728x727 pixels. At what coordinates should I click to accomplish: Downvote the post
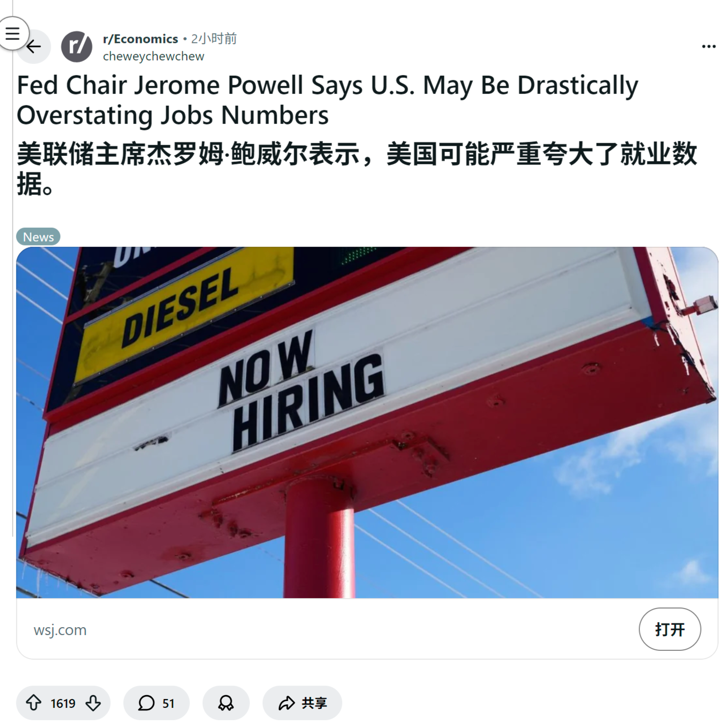click(93, 702)
